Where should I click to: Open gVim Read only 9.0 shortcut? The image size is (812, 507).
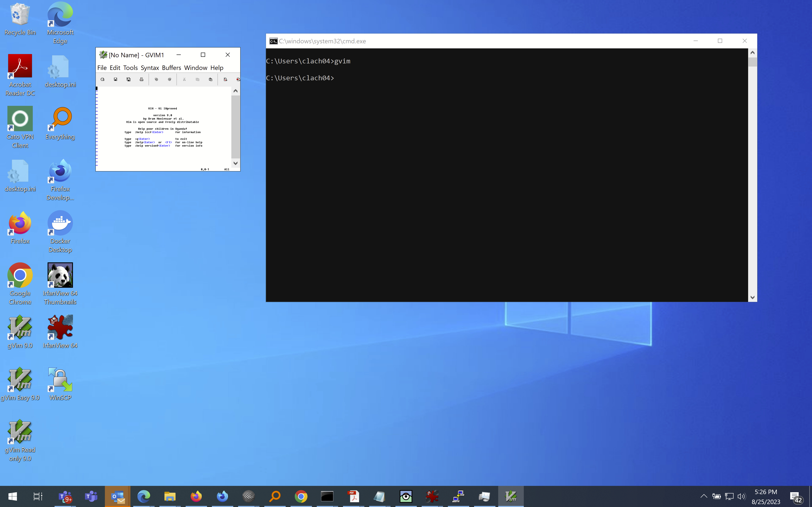(x=20, y=433)
